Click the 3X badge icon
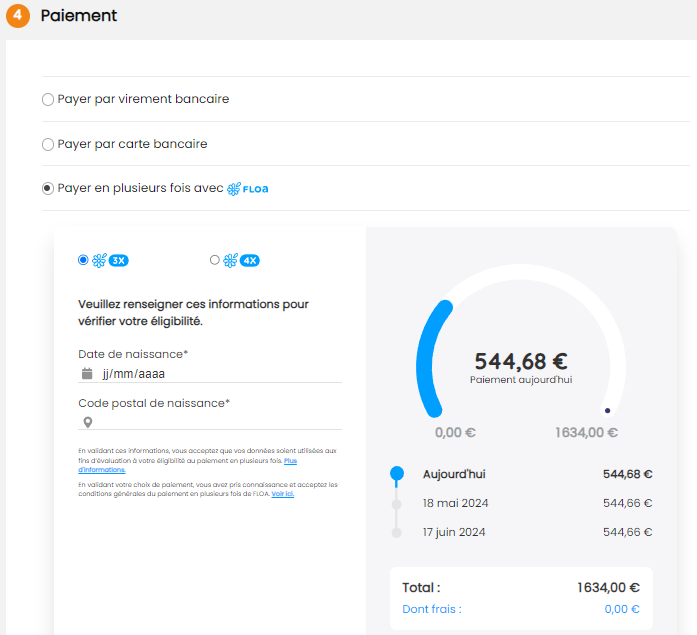 [x=119, y=260]
